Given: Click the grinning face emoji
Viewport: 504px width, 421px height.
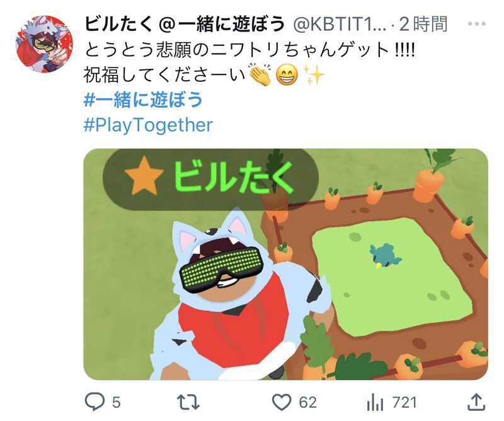Looking at the screenshot, I should [x=287, y=74].
